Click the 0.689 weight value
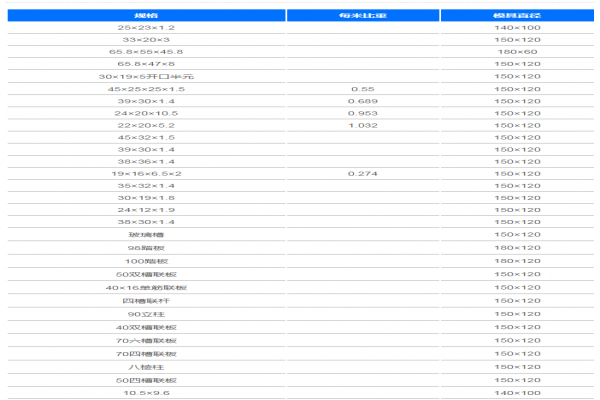Image resolution: width=600 pixels, height=400 pixels. point(363,101)
